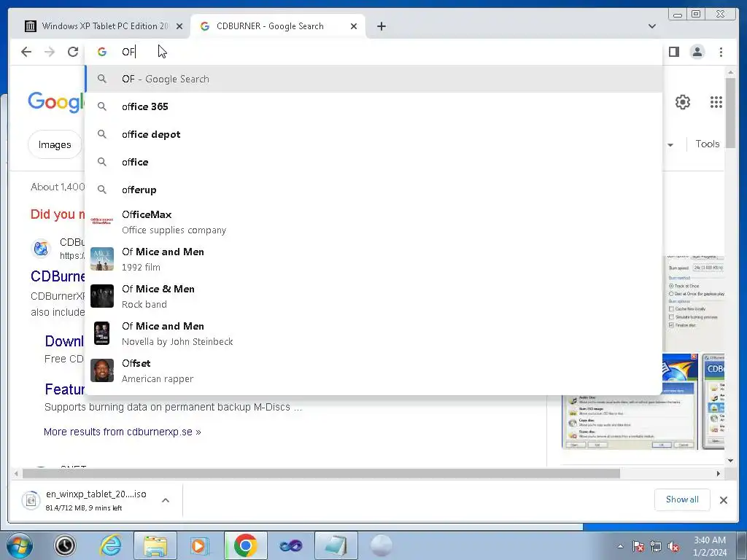This screenshot has width=747, height=560.
Task: Select Of Mice & Men rock band
Action: tap(374, 296)
